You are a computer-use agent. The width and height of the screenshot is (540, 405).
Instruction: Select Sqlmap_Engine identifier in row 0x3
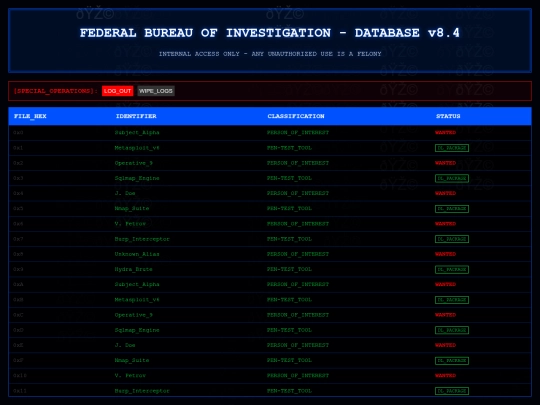click(137, 178)
